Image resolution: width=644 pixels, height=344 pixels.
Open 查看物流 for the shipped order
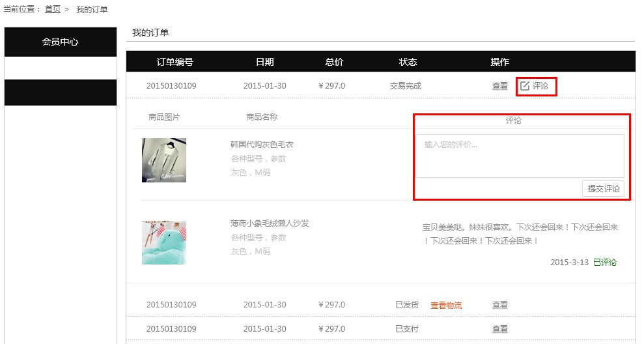coord(446,305)
